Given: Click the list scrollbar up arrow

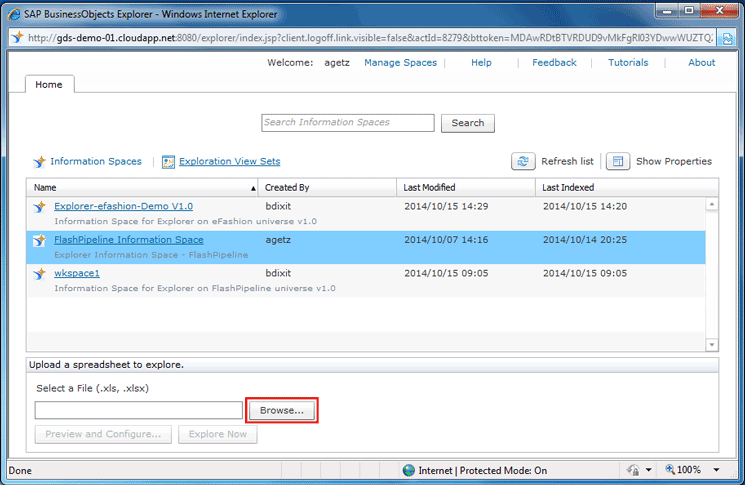Looking at the screenshot, I should (712, 205).
